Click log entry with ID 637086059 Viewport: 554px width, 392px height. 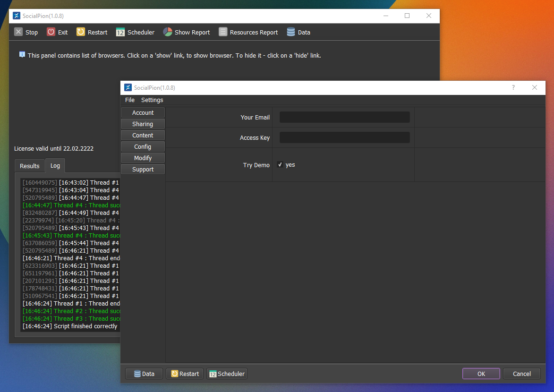point(71,243)
